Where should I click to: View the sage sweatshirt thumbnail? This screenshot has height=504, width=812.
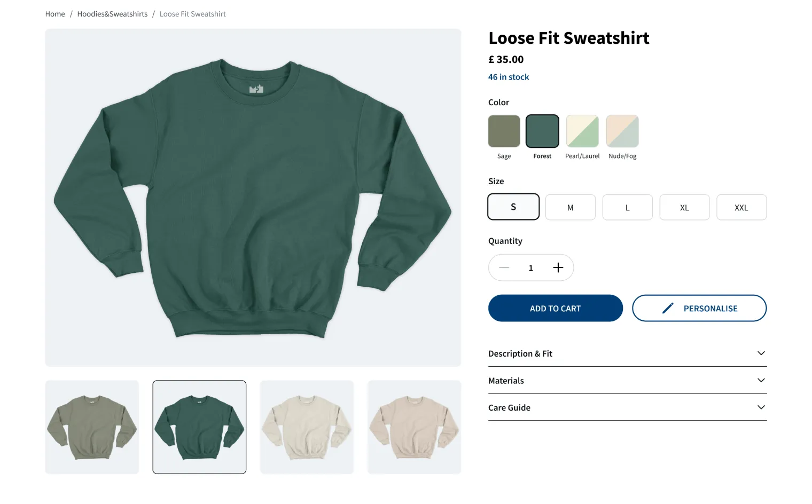coord(92,427)
